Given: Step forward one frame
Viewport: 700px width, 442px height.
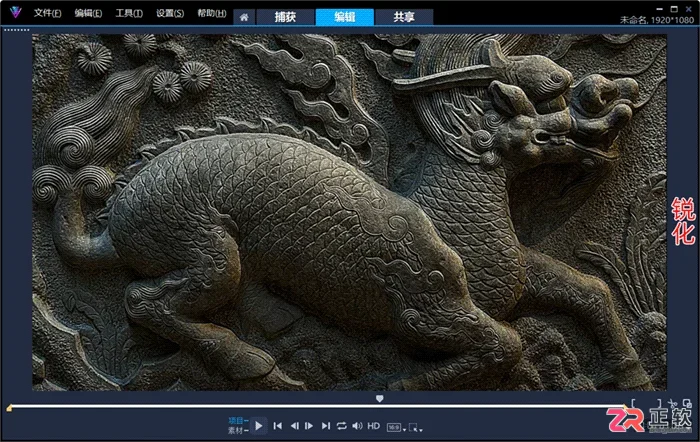Looking at the screenshot, I should 309,426.
